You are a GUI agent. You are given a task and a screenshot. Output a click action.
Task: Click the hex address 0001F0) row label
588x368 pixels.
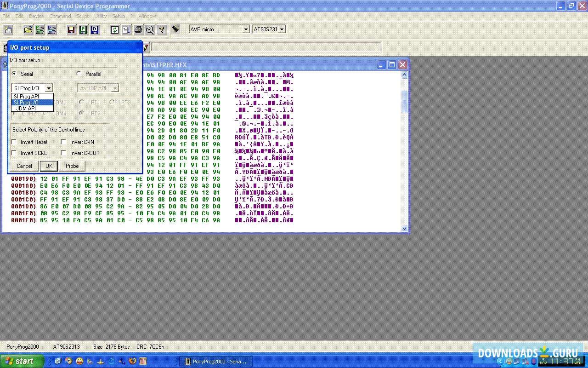click(23, 220)
